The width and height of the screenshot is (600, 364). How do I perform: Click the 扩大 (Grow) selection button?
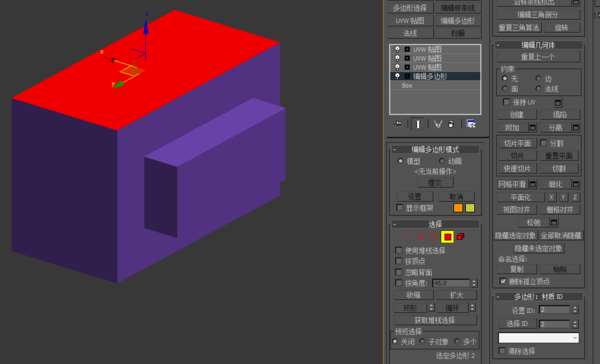pos(457,295)
